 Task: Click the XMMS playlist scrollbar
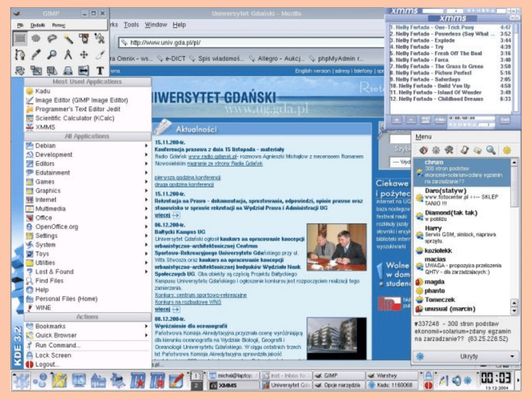(516, 68)
